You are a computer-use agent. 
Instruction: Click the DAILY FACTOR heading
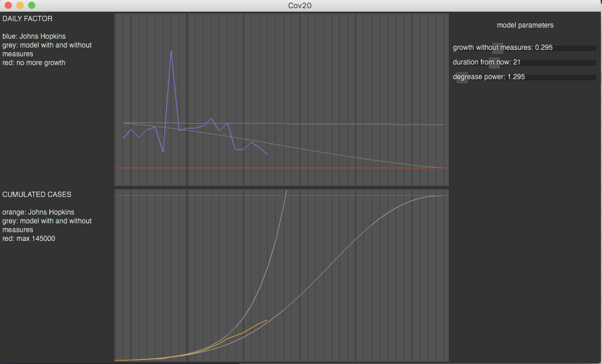(x=27, y=19)
